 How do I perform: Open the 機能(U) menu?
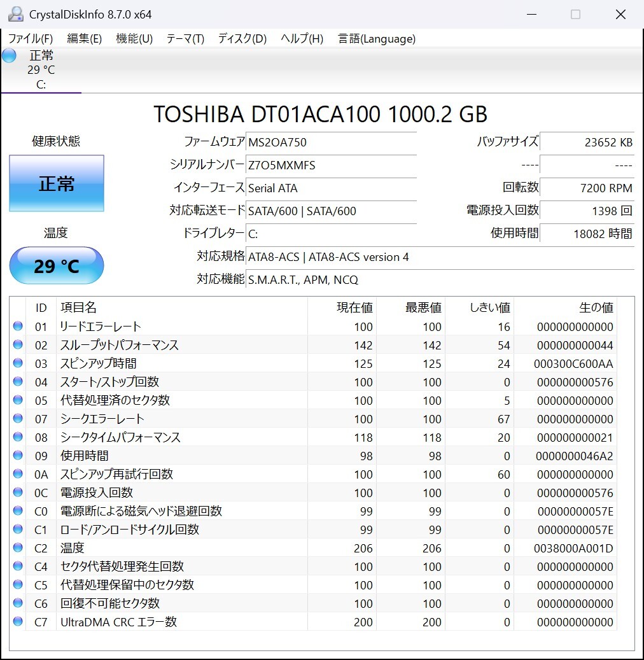point(134,39)
